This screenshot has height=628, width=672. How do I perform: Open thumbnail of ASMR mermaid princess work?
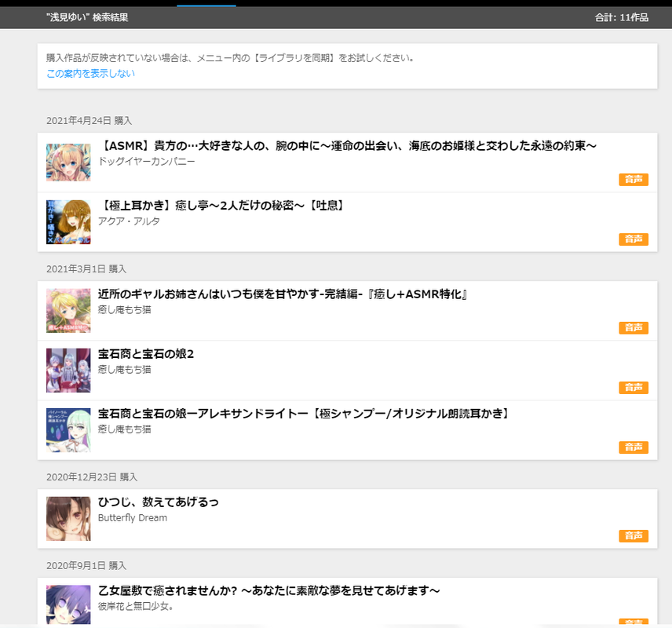coord(68,162)
